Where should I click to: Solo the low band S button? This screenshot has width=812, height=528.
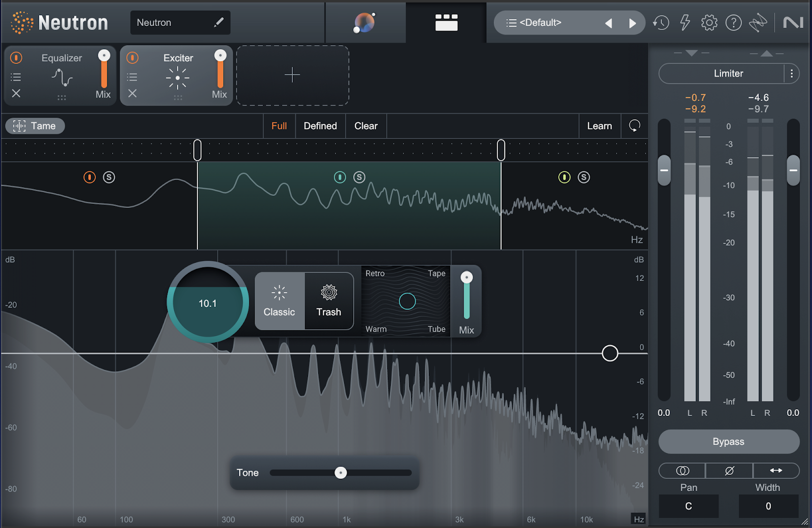109,177
